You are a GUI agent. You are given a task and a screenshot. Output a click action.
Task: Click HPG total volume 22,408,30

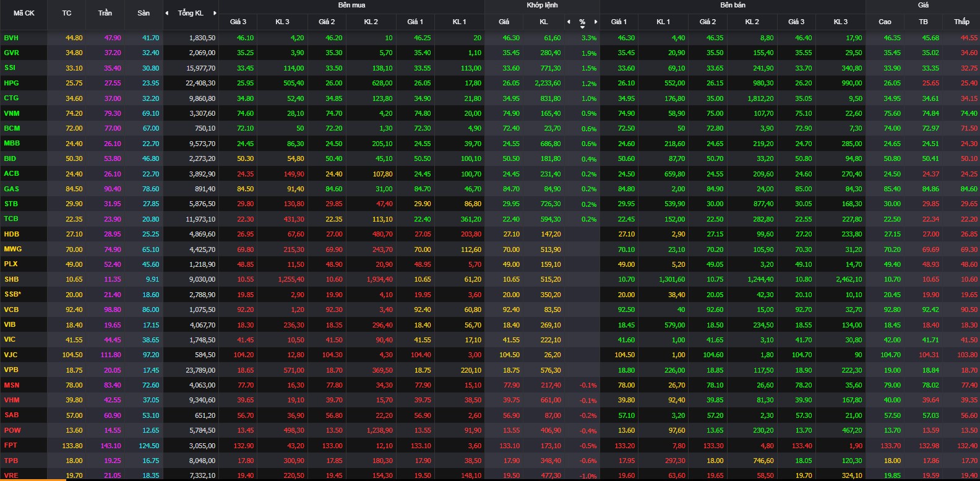(200, 83)
